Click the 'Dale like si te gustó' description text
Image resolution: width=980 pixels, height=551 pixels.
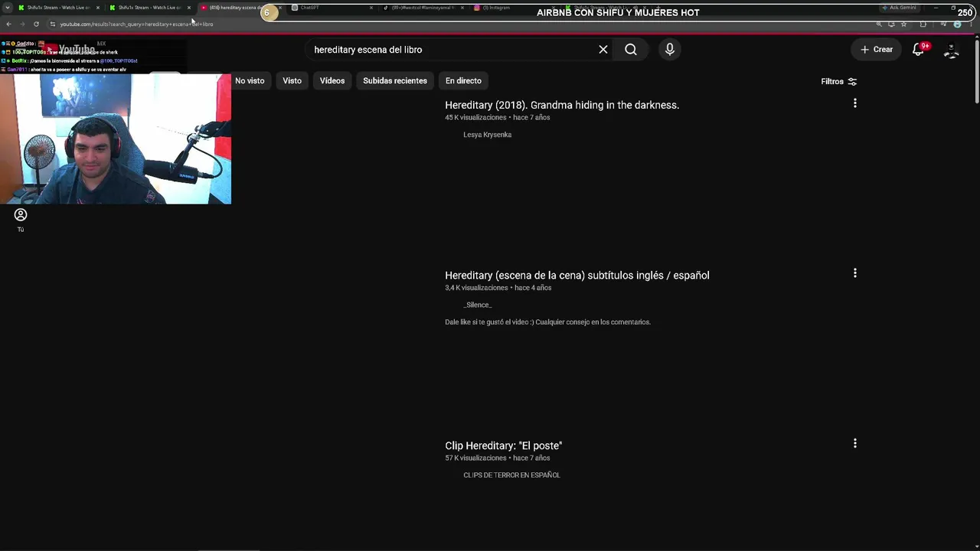pos(547,322)
